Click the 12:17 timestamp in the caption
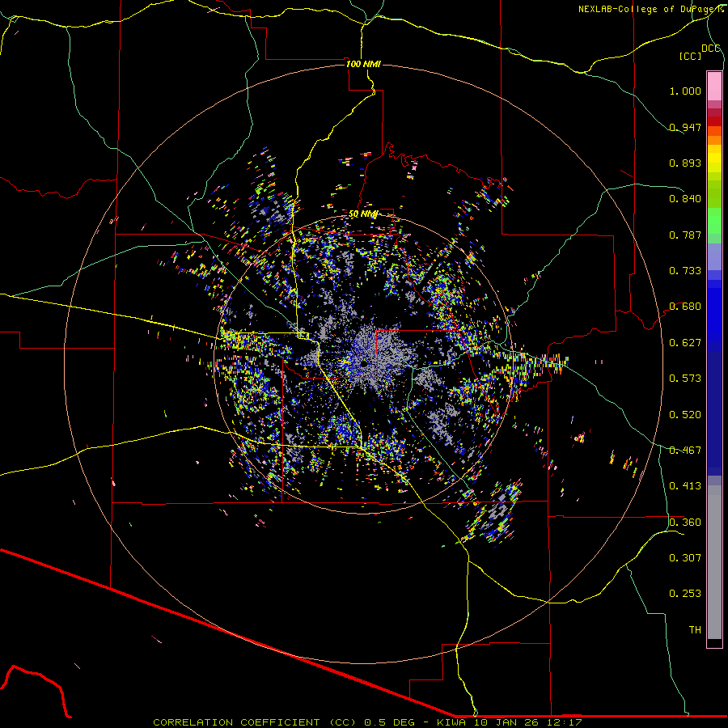 click(x=565, y=722)
